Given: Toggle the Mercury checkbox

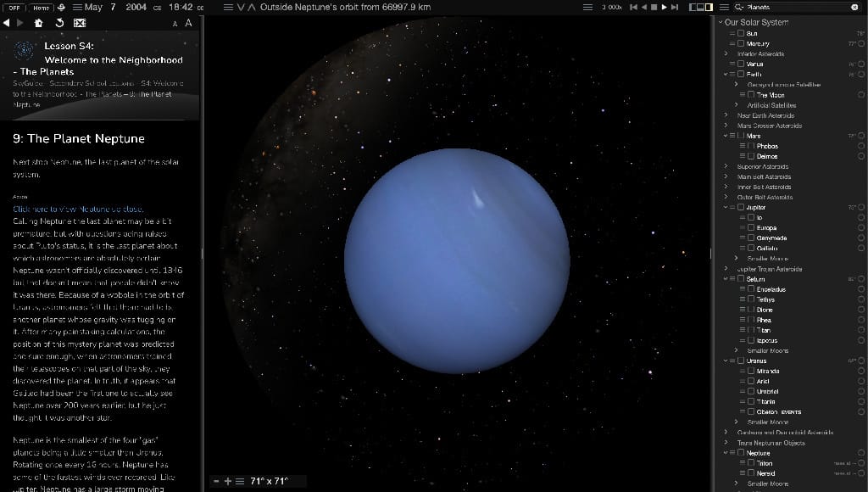Looking at the screenshot, I should point(741,43).
